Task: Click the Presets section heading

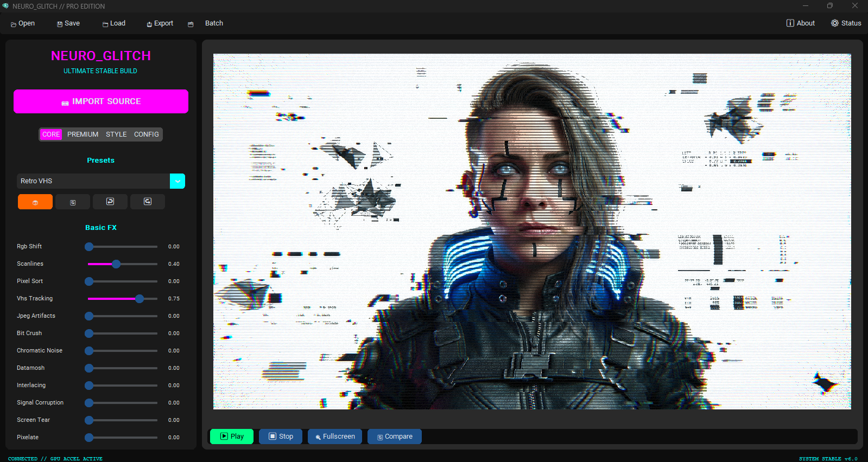Action: (x=101, y=161)
